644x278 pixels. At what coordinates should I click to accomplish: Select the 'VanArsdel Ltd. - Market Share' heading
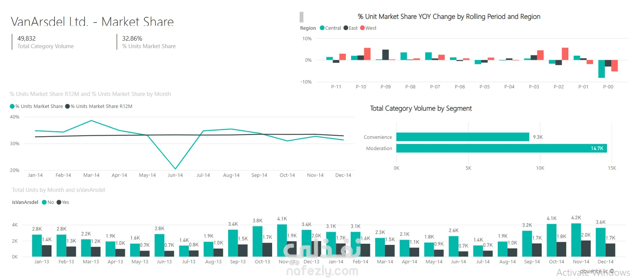point(92,22)
